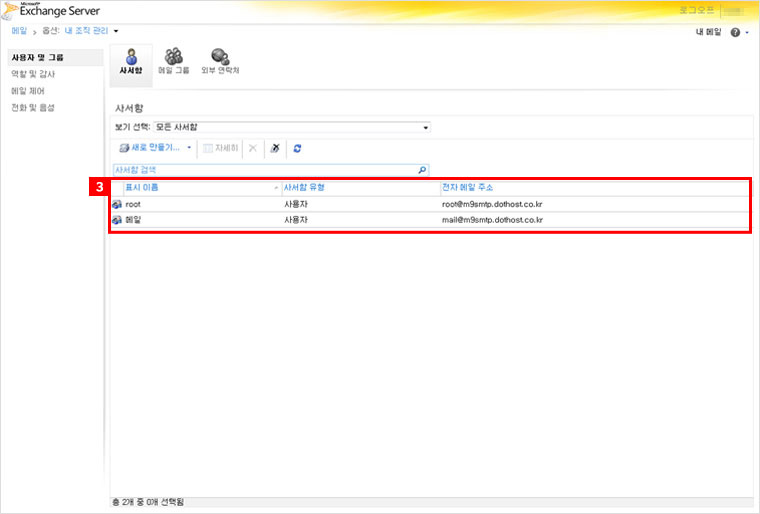Click the 새로 만들기 (New) button
Image resolution: width=760 pixels, height=514 pixels.
[150, 148]
